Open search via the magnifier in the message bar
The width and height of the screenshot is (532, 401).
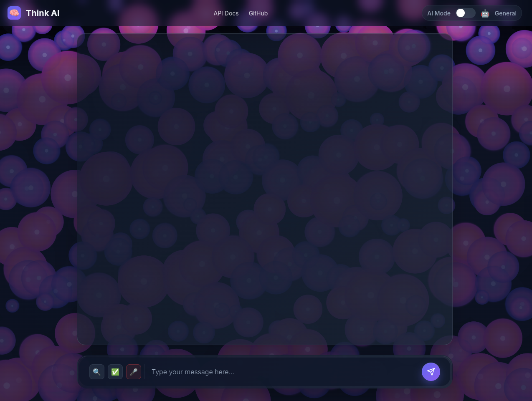96,372
